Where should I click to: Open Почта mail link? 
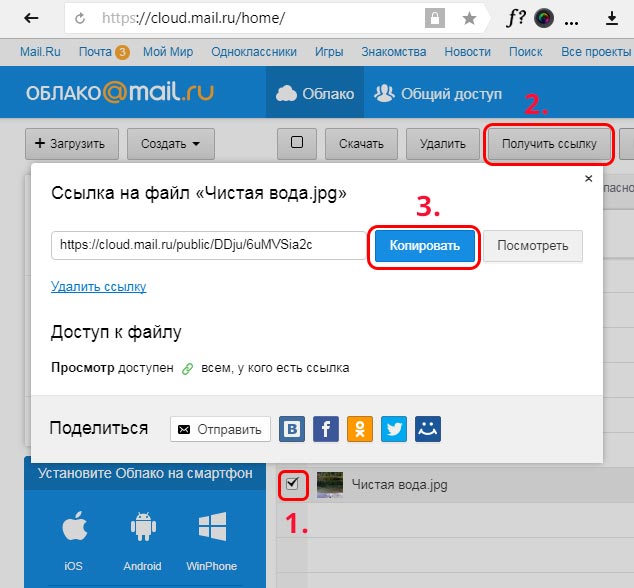pyautogui.click(x=95, y=52)
